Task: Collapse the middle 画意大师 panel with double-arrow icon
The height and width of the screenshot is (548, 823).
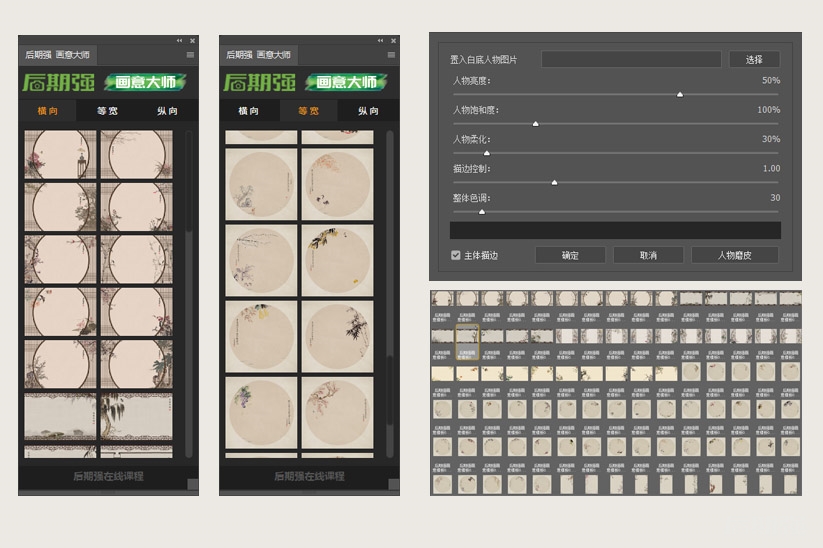Action: (x=381, y=40)
